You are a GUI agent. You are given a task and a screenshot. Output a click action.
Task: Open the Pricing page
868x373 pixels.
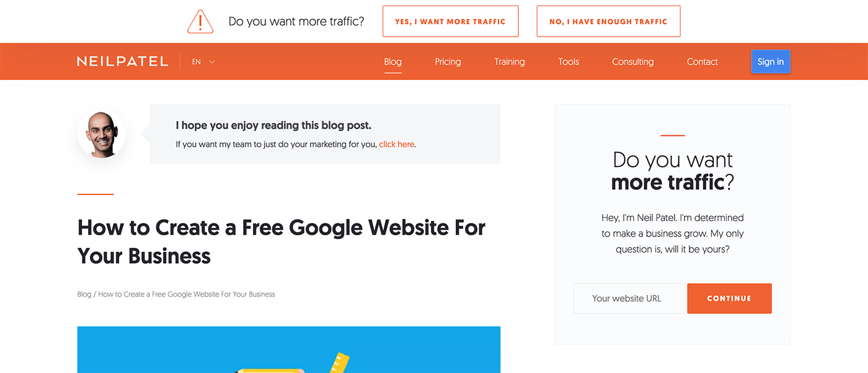[448, 61]
